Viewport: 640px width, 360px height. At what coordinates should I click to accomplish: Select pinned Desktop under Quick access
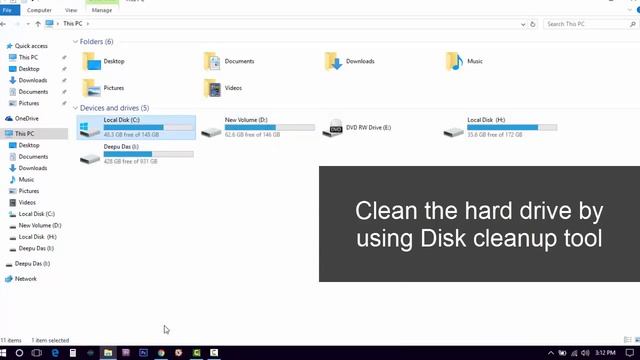[29, 69]
